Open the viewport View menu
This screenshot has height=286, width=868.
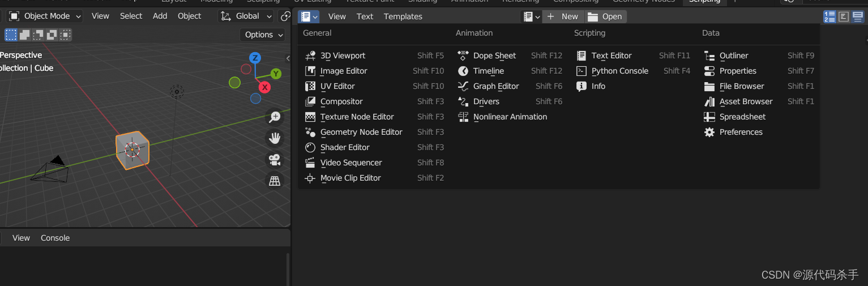(x=100, y=16)
